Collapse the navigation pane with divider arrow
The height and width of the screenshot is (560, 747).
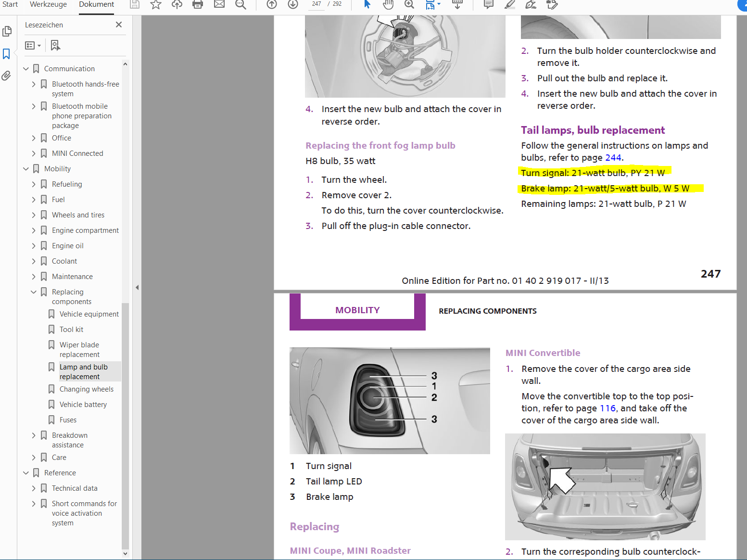point(137,287)
